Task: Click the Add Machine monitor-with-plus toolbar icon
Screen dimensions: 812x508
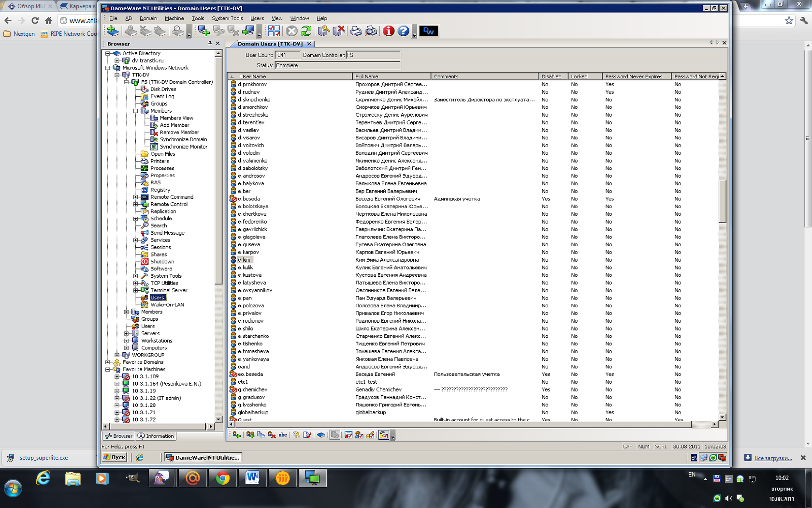Action: tap(203, 31)
